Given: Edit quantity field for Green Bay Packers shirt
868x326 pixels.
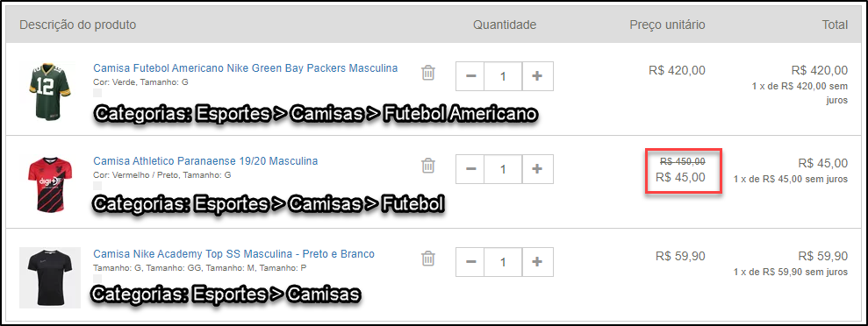Looking at the screenshot, I should 503,76.
